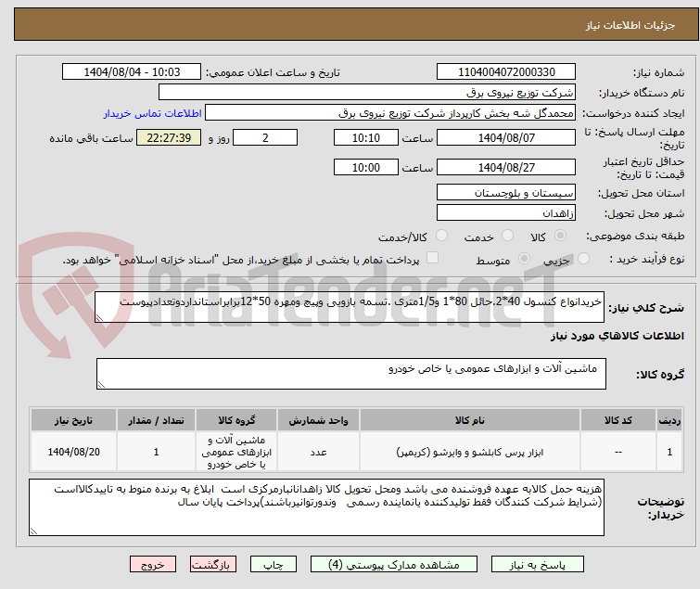Click the province field سیستان و بلوچستان

point(506,192)
